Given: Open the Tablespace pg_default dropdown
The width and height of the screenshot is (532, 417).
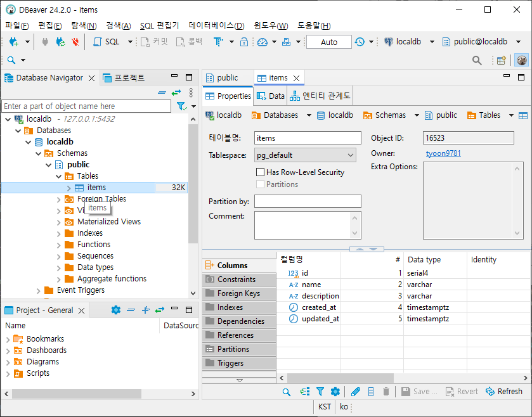Looking at the screenshot, I should [x=305, y=155].
